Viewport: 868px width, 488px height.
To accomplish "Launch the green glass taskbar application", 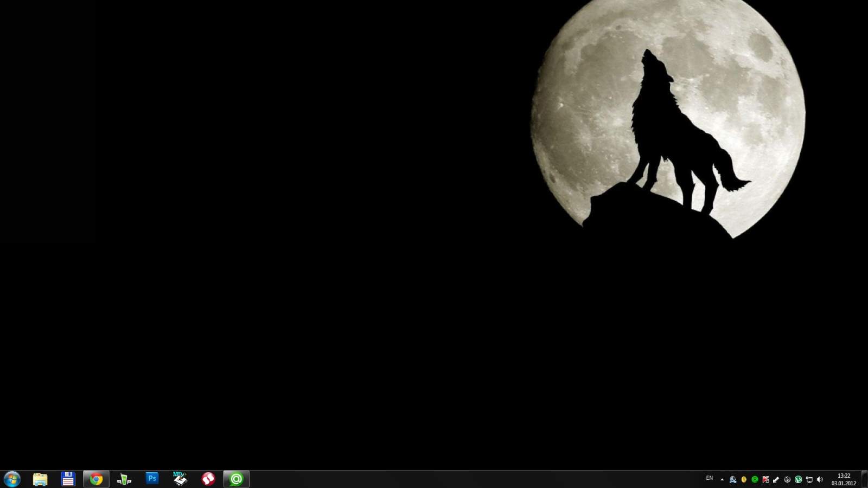I will point(124,479).
